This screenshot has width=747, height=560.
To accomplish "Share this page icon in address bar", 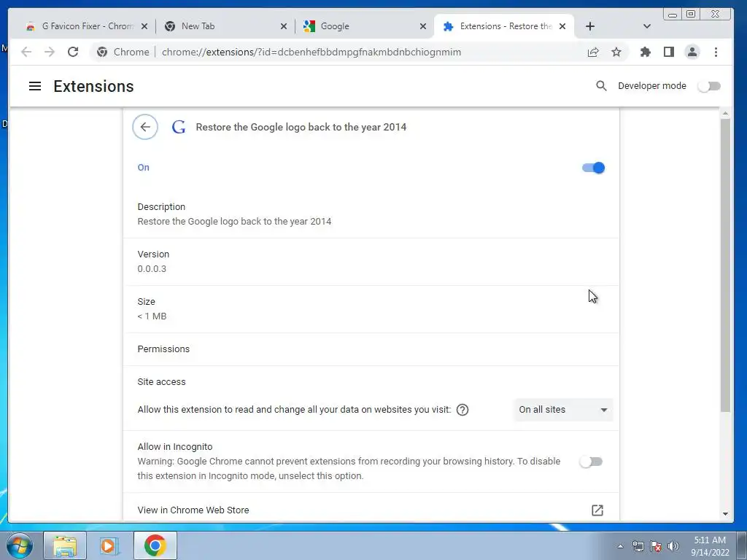I will pos(593,52).
